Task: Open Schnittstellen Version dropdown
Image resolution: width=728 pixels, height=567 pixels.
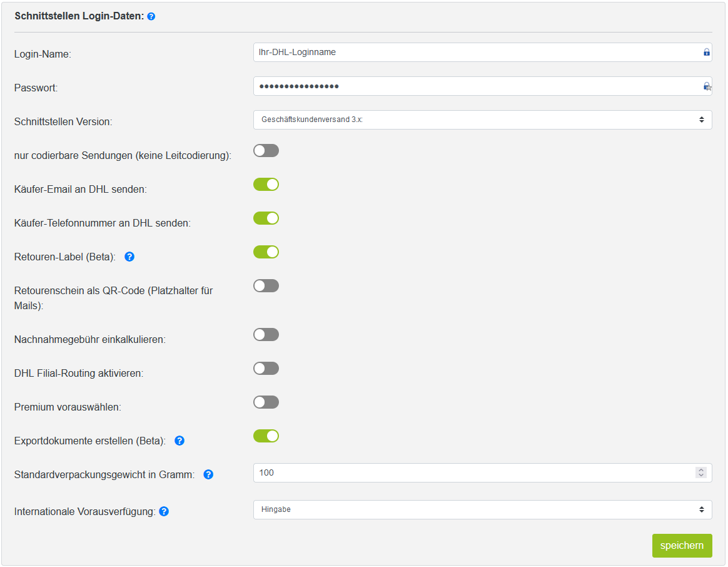Action: [482, 120]
